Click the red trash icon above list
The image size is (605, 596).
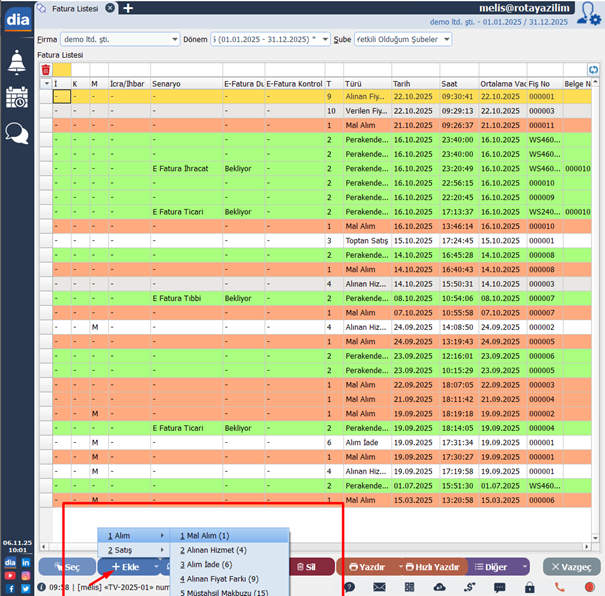pyautogui.click(x=45, y=69)
